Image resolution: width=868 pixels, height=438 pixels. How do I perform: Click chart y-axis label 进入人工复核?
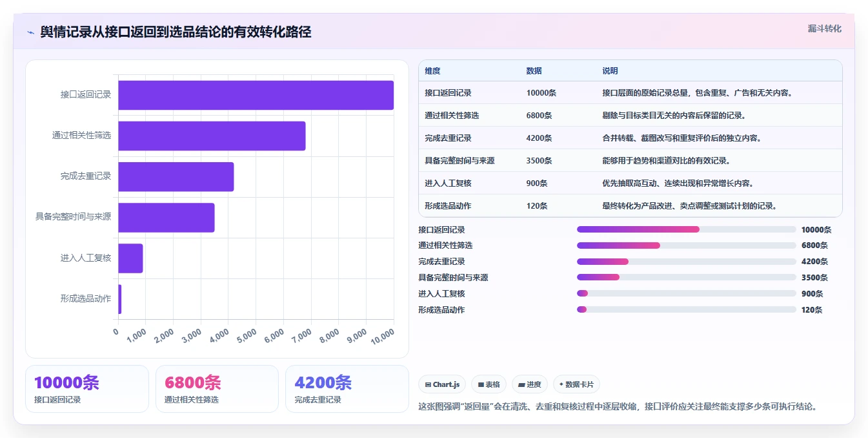(86, 258)
